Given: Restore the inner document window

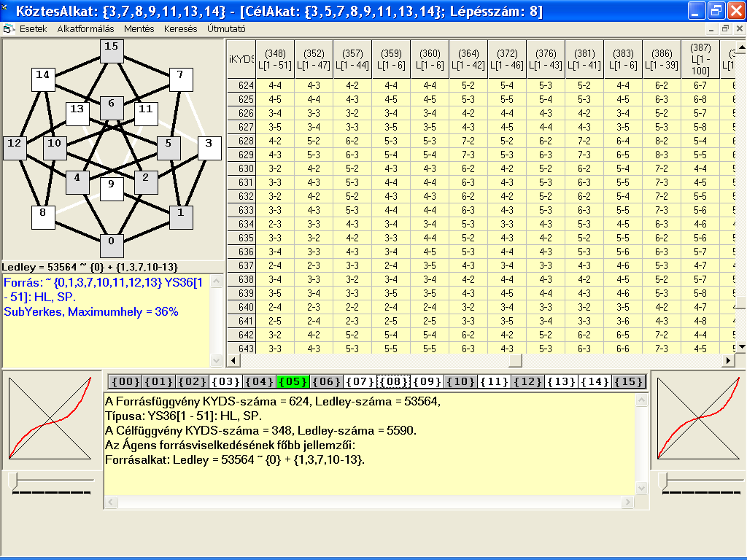Looking at the screenshot, I should pos(725,28).
